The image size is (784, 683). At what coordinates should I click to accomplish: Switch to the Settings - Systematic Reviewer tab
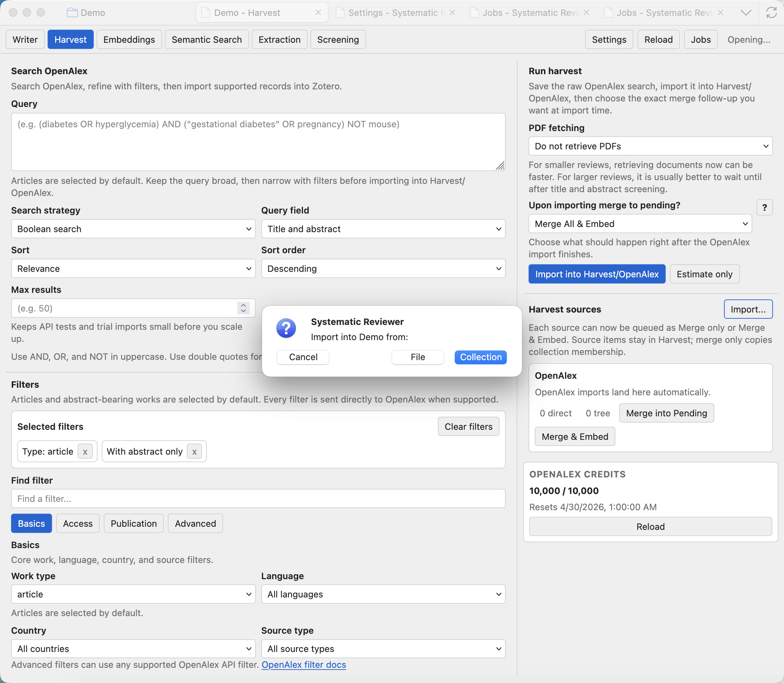pyautogui.click(x=396, y=12)
